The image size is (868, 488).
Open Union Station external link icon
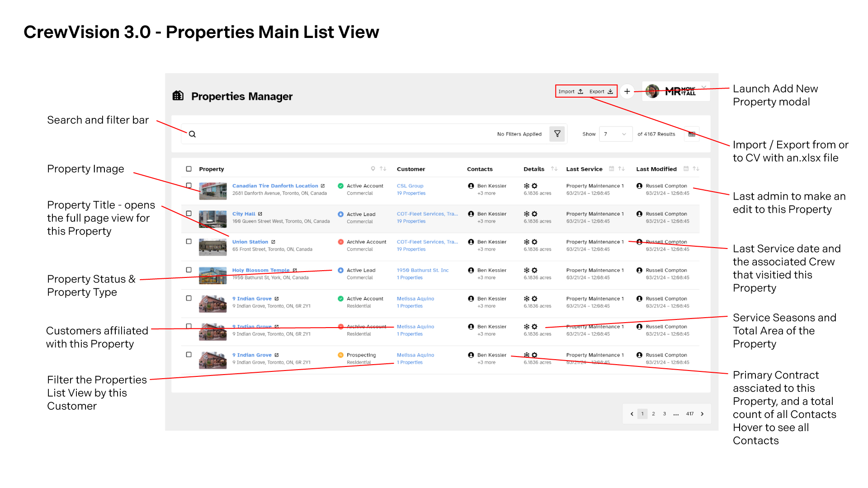[274, 242]
